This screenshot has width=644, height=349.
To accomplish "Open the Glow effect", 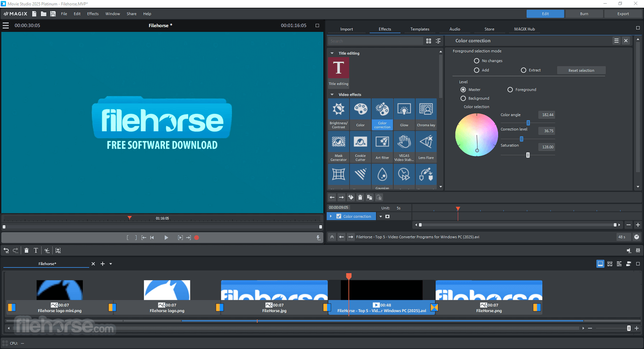I will coord(404,114).
